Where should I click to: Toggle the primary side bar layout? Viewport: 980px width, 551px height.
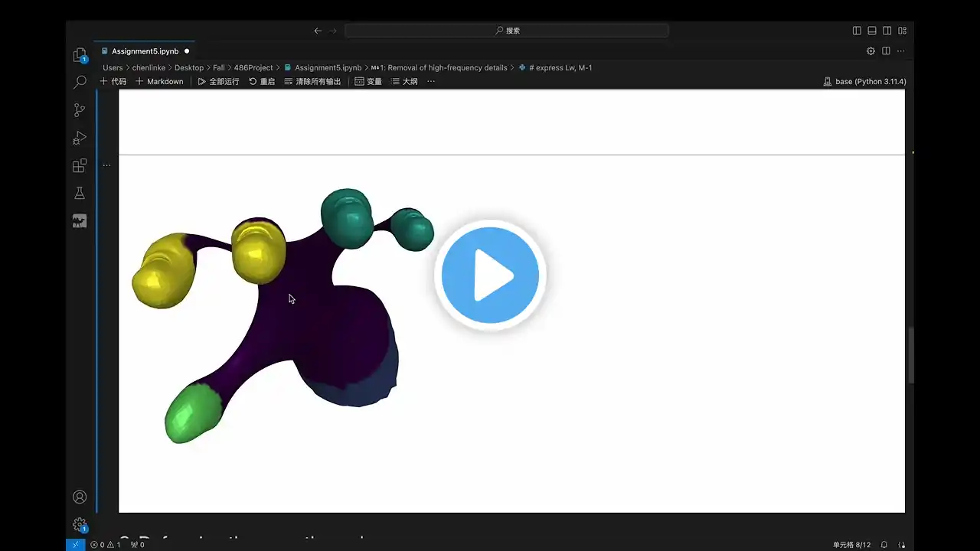click(857, 31)
